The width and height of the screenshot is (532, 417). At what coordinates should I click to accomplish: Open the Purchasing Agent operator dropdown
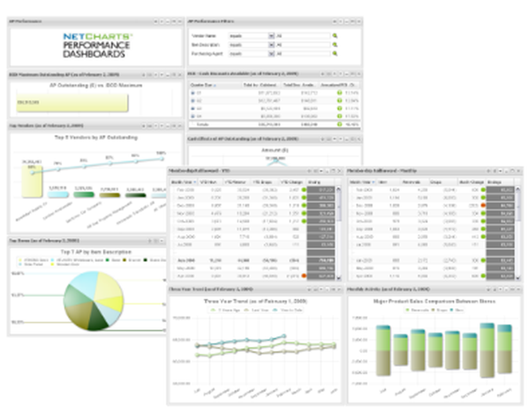[x=271, y=53]
